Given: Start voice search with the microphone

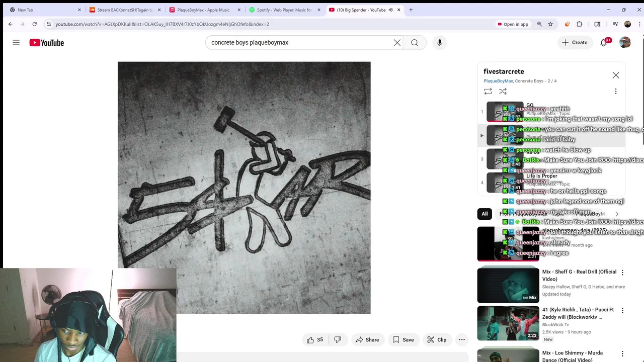Looking at the screenshot, I should coord(440,43).
